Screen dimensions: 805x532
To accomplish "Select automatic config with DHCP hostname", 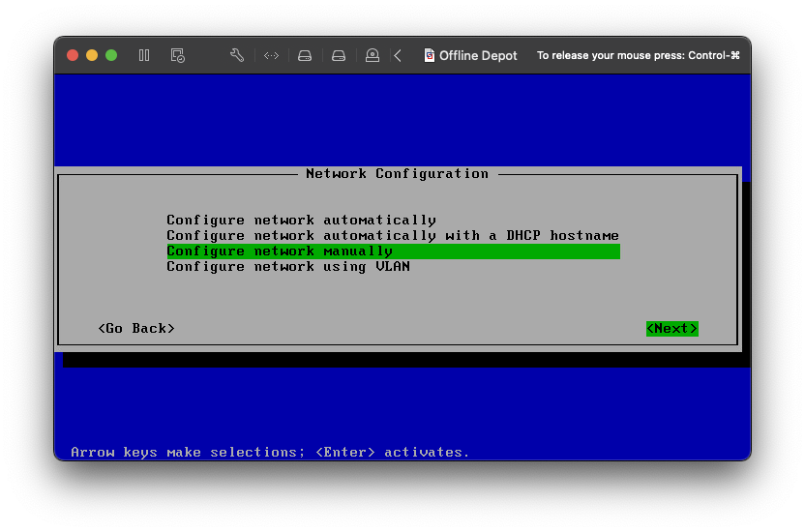I will pyautogui.click(x=392, y=235).
